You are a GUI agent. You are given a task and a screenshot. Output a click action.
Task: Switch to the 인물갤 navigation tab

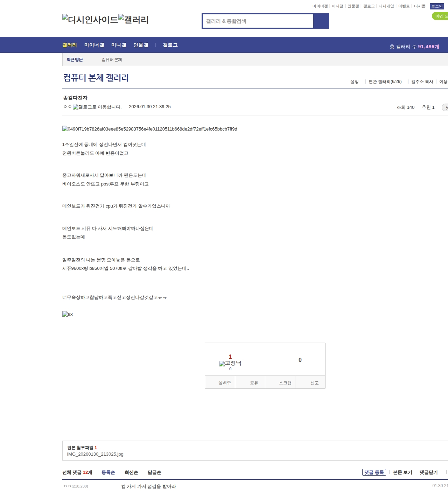(140, 45)
